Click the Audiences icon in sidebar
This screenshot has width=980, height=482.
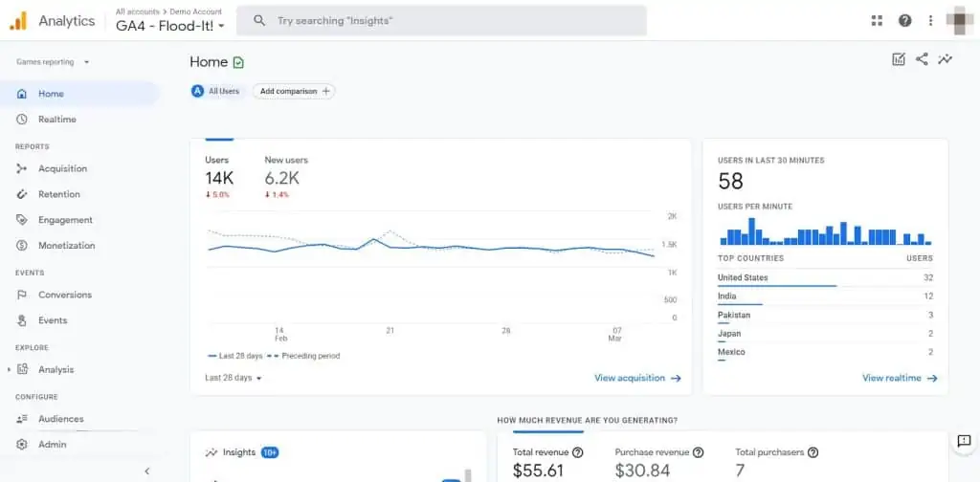point(22,419)
